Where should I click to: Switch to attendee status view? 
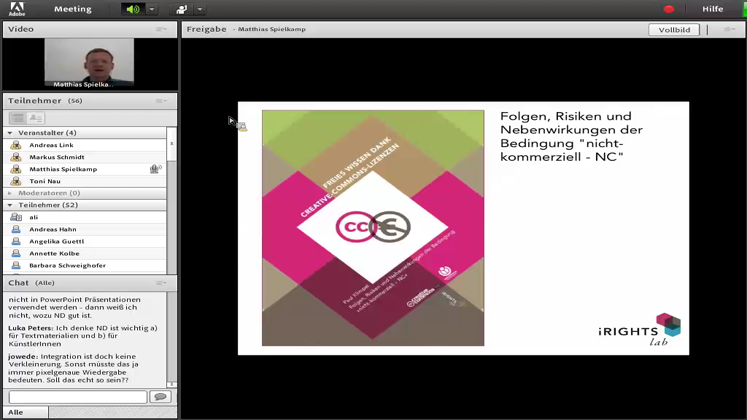point(36,118)
